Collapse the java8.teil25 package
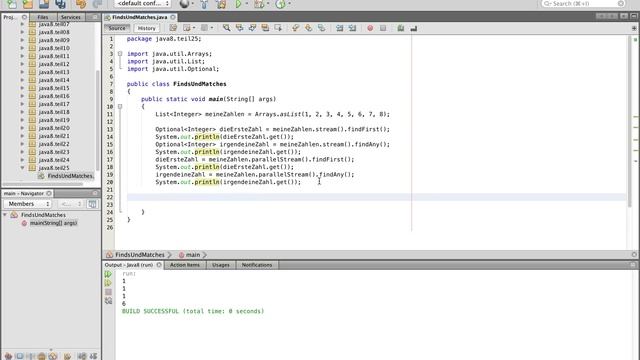640x360 pixels. coord(22,168)
